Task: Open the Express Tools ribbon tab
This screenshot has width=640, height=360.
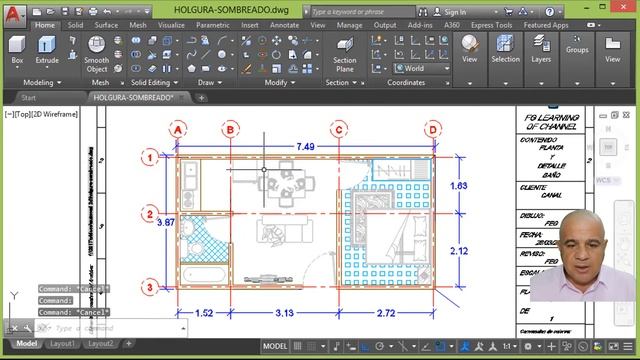Action: coord(491,25)
